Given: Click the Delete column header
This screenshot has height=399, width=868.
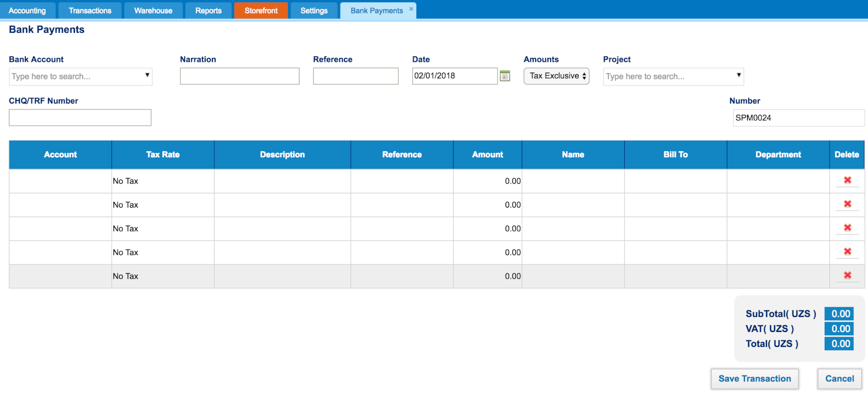Looking at the screenshot, I should click(x=847, y=155).
